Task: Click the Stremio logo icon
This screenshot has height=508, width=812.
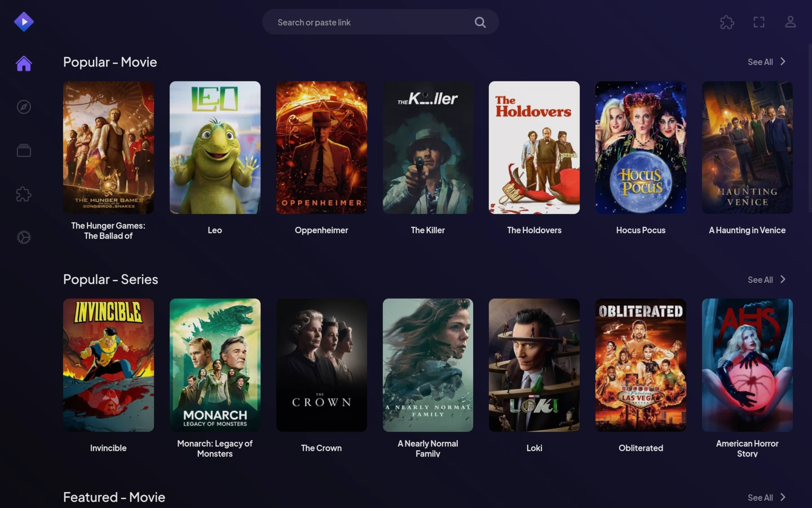Action: 24,21
